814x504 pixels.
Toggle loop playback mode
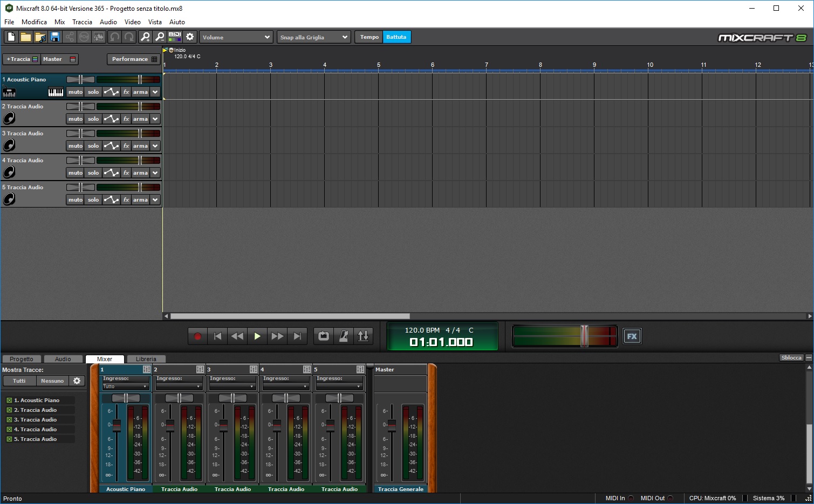coord(324,336)
